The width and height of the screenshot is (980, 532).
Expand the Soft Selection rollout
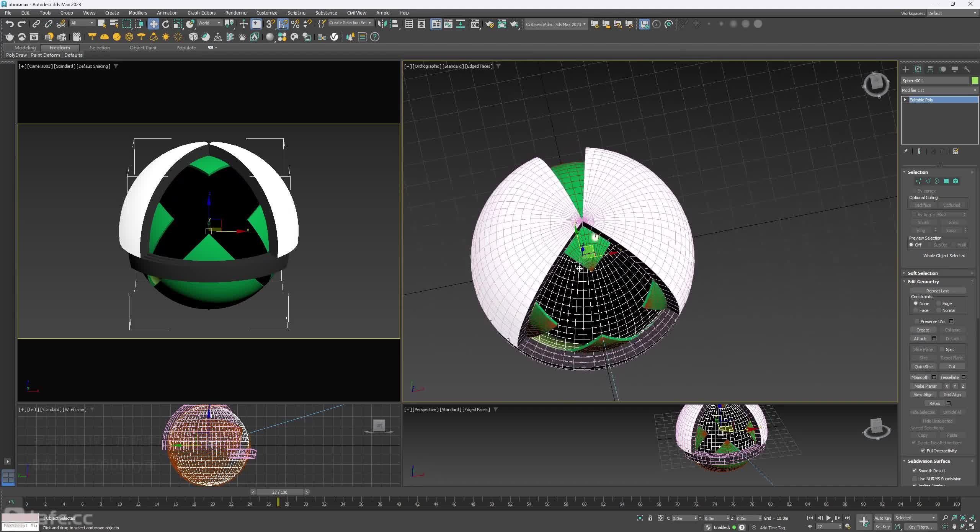pyautogui.click(x=923, y=273)
